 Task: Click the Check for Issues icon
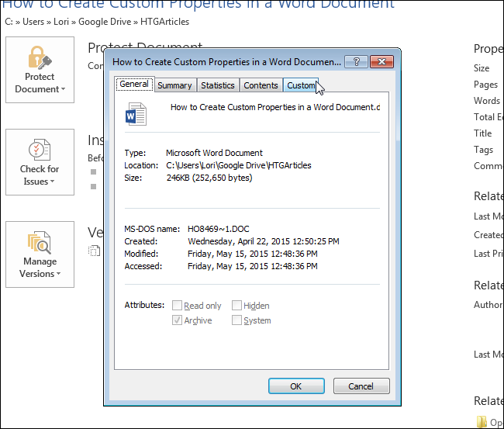click(x=40, y=150)
